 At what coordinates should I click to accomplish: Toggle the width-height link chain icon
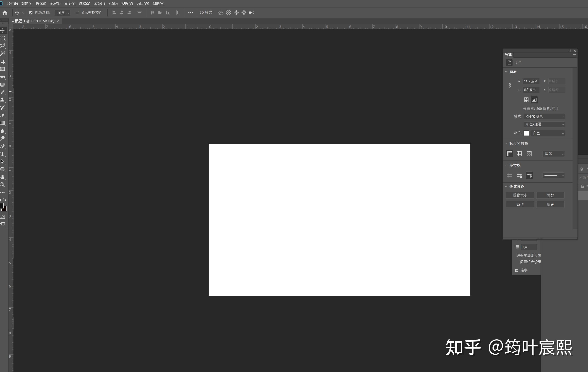coord(510,85)
